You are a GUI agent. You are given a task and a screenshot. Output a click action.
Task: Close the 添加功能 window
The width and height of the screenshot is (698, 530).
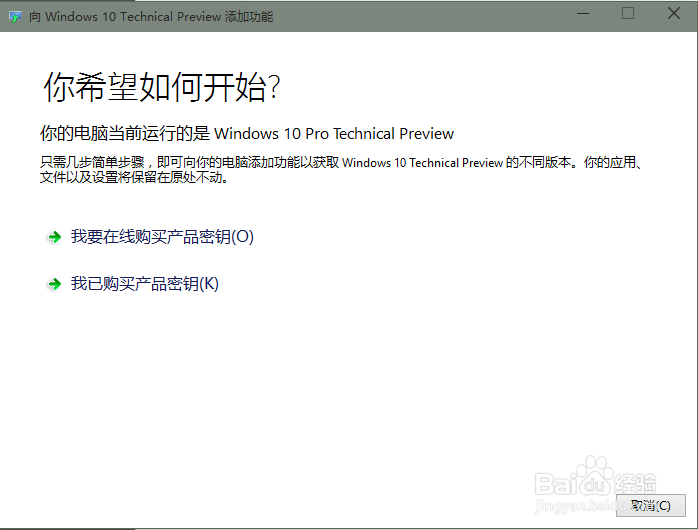[x=674, y=14]
